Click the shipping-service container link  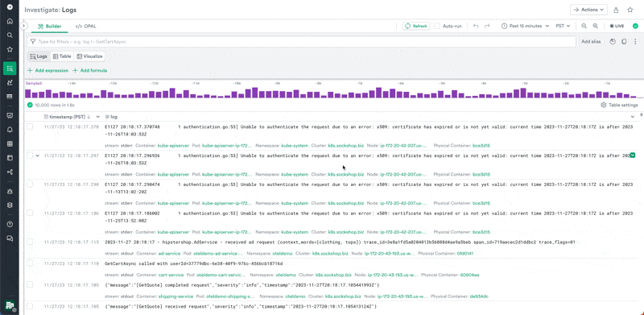(175, 296)
